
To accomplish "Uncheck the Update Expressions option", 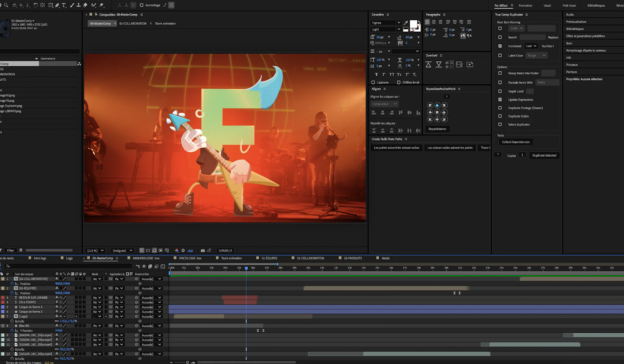I will pos(500,100).
